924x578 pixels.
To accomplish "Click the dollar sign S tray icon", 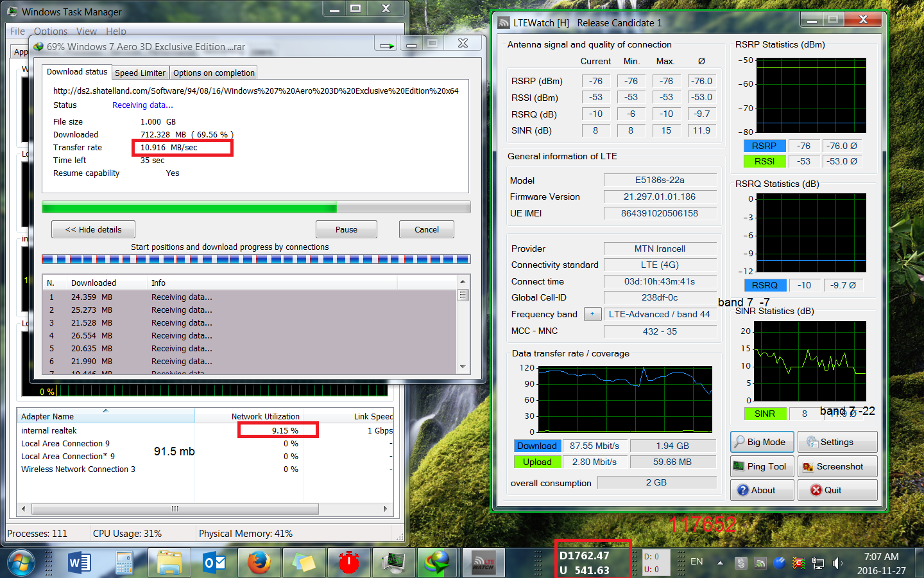I will click(x=741, y=563).
